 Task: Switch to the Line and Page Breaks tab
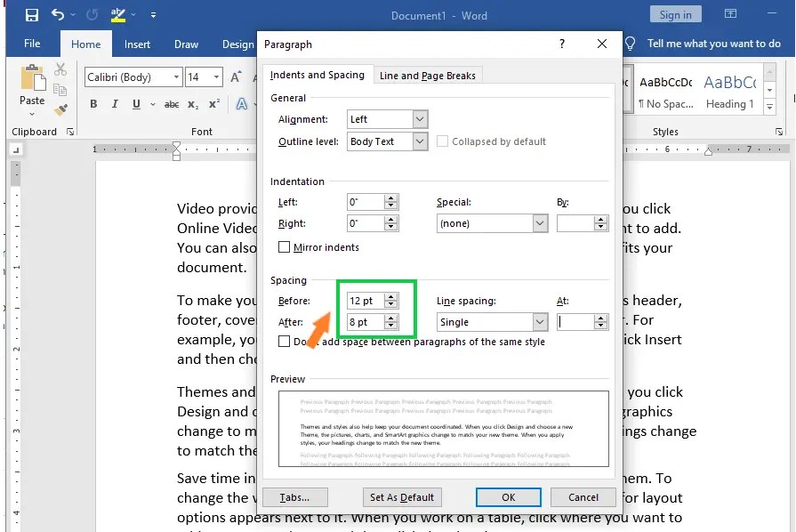tap(427, 75)
